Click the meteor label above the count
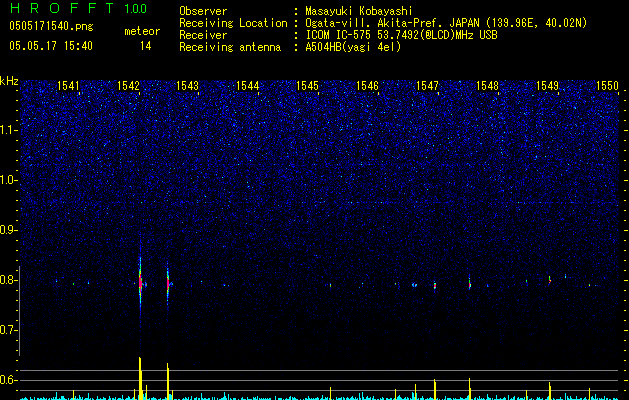629x400 pixels. click(x=142, y=31)
